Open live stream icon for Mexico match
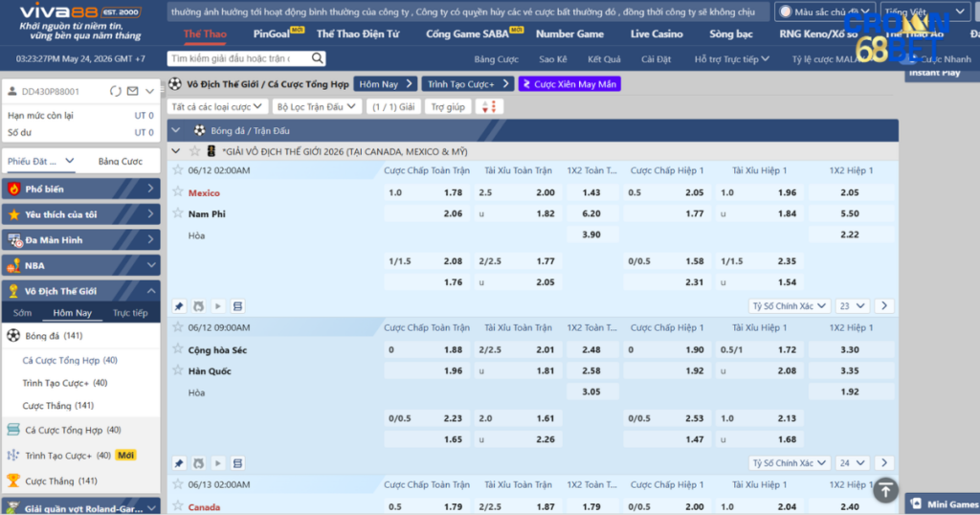 pos(218,306)
